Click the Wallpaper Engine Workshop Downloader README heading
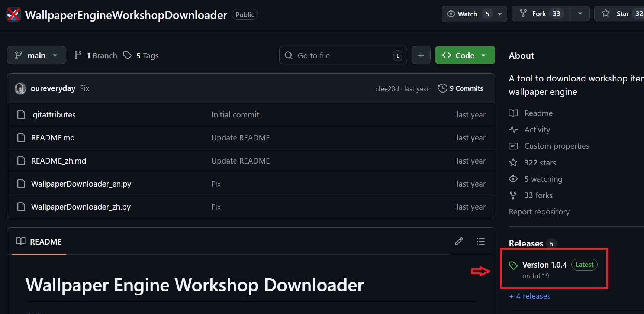This screenshot has height=314, width=644. [195, 285]
